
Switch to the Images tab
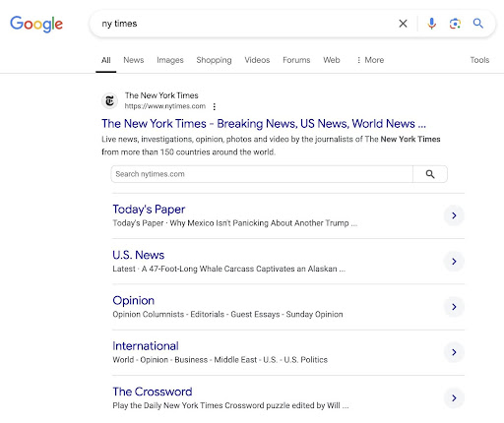coord(170,60)
